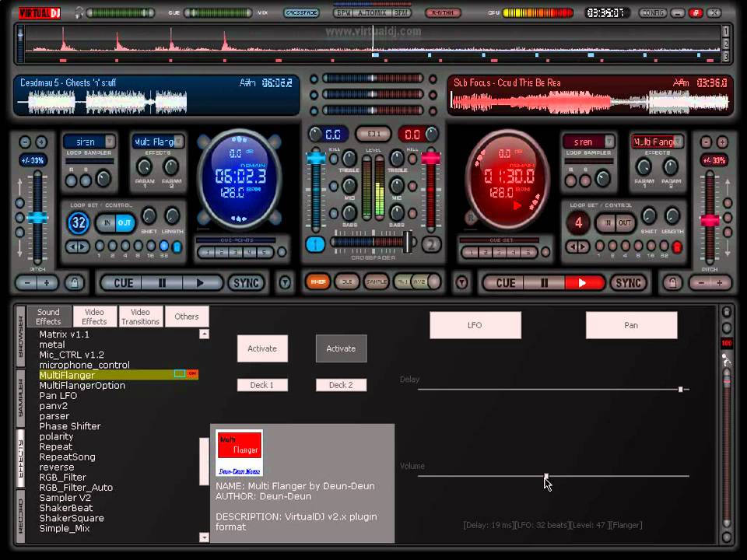Screen dimensions: 747x560
Task: Click the deck 2 selector button in mixer
Action: pos(430,244)
